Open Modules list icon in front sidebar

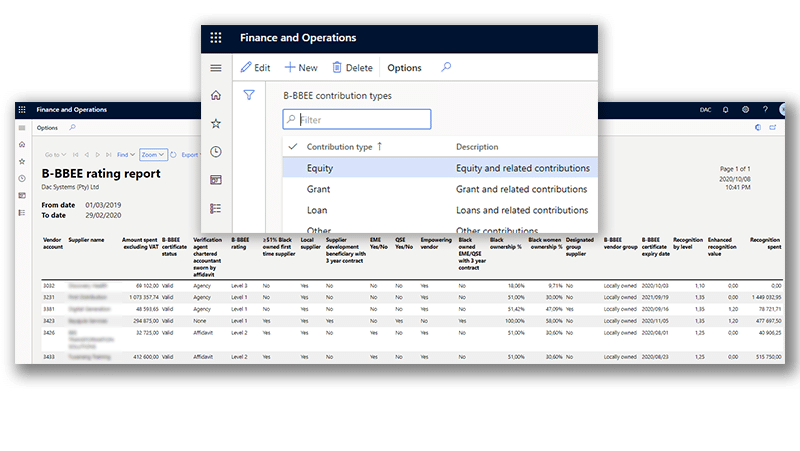pos(216,208)
